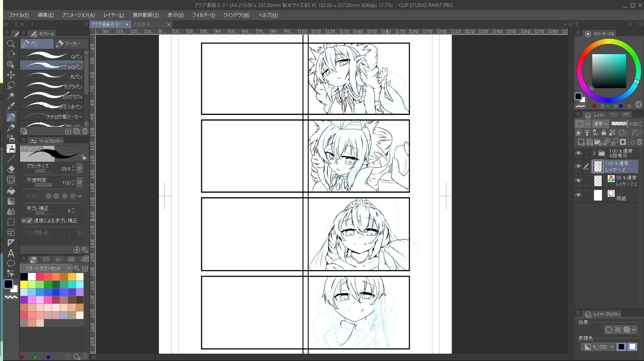
Task: Toggle 速度による手ブレ補正 checkbox
Action: (30, 221)
